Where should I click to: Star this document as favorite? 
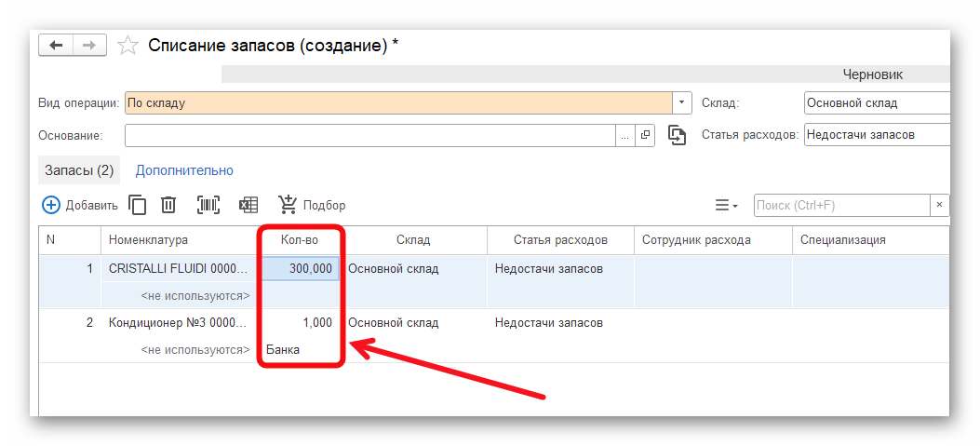[x=128, y=45]
